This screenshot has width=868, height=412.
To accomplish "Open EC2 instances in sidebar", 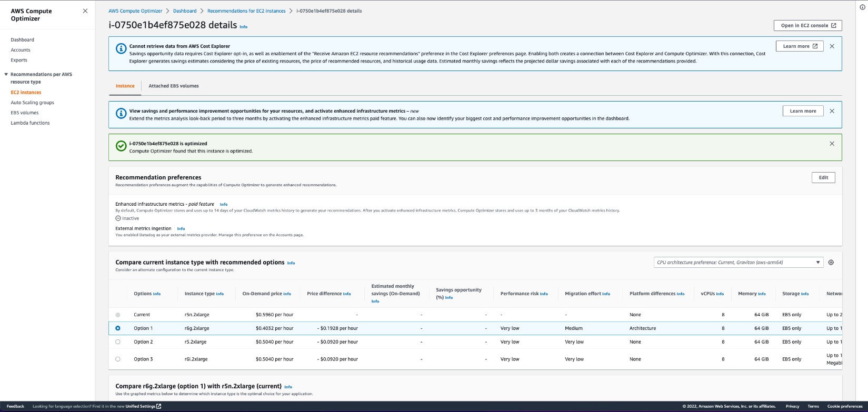I will pyautogui.click(x=26, y=93).
